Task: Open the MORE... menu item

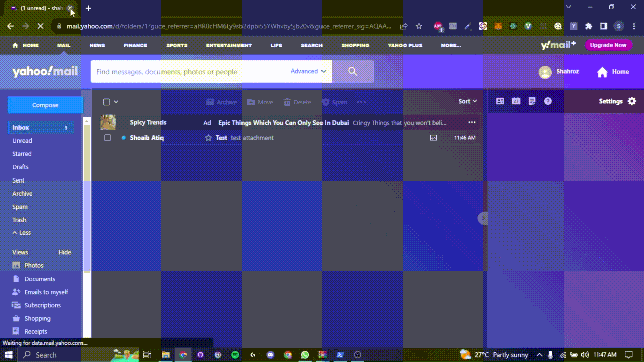Action: pyautogui.click(x=451, y=45)
